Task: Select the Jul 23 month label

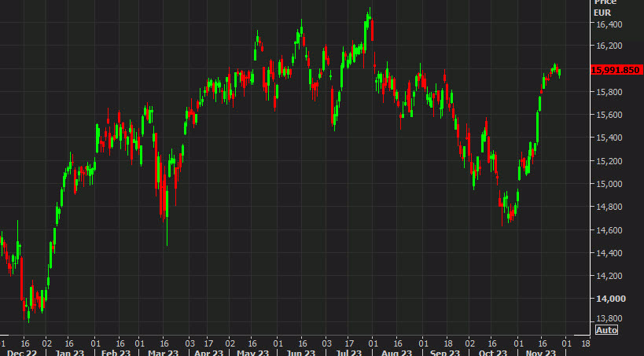Action: pos(349,352)
